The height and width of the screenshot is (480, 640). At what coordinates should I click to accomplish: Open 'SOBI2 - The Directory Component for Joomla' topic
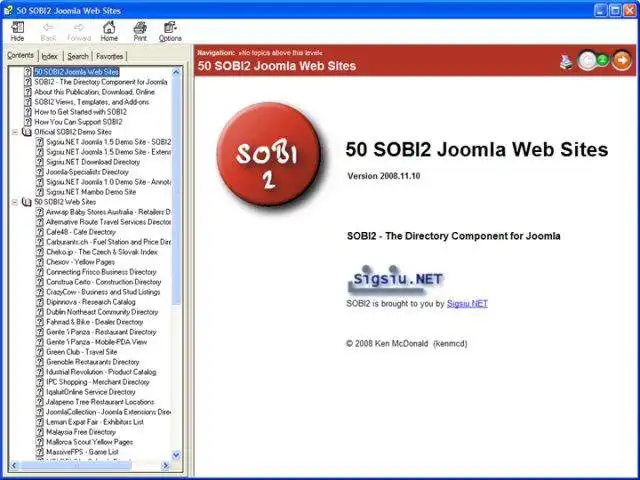[x=100, y=82]
